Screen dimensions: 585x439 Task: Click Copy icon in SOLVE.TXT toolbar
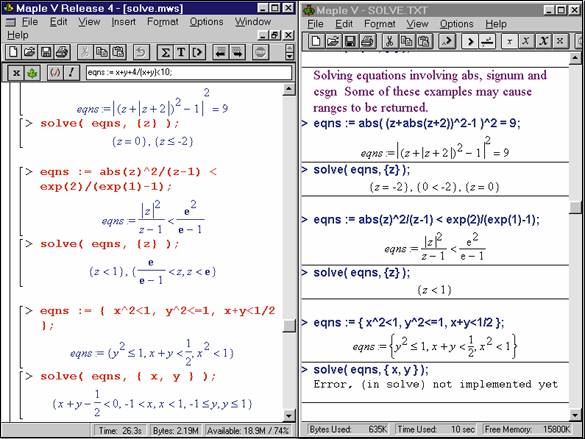[x=407, y=41]
